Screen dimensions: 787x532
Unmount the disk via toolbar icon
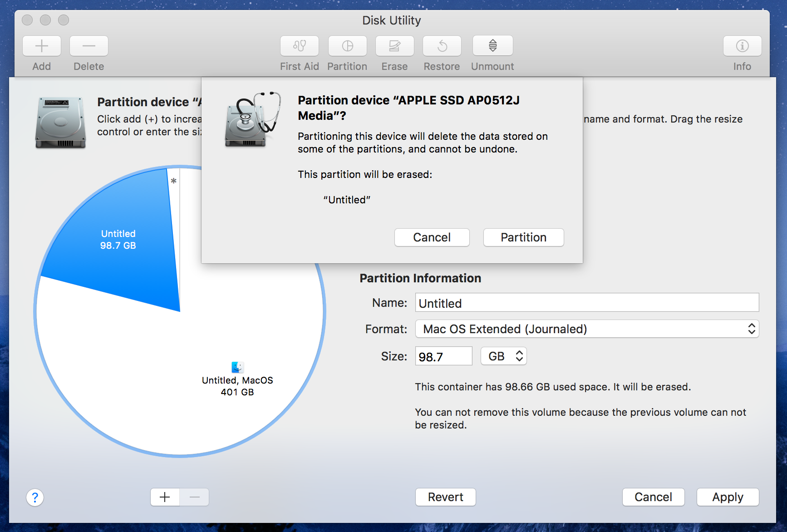492,46
